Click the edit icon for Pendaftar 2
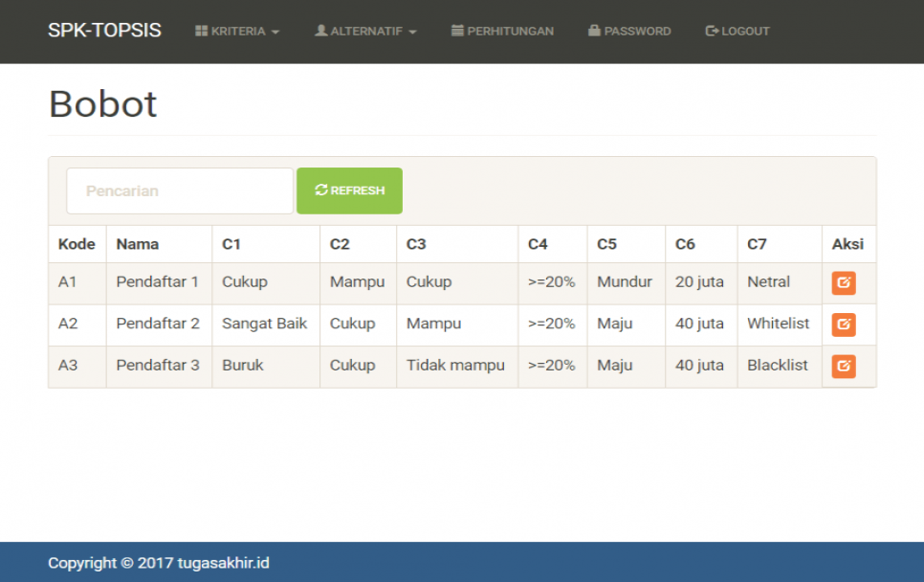This screenshot has width=924, height=582. point(846,324)
